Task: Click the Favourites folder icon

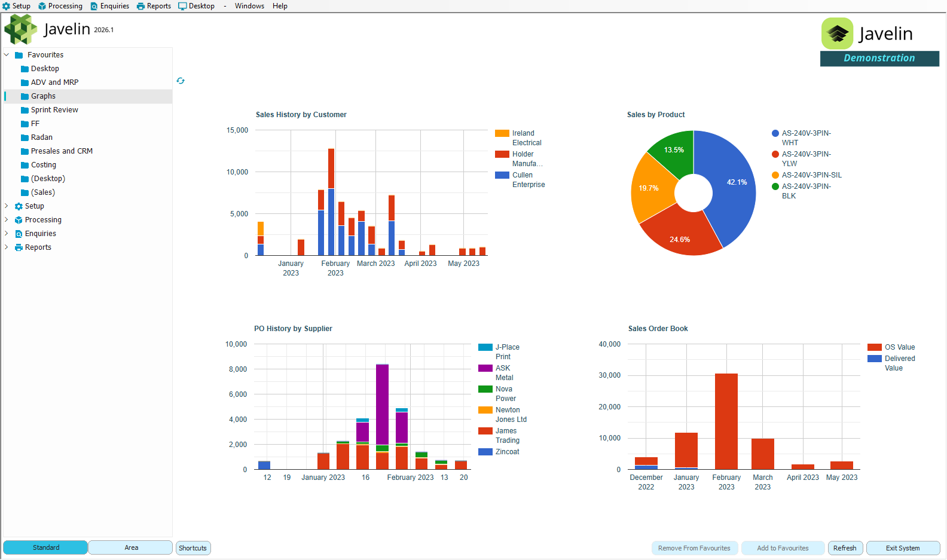Action: click(x=19, y=55)
